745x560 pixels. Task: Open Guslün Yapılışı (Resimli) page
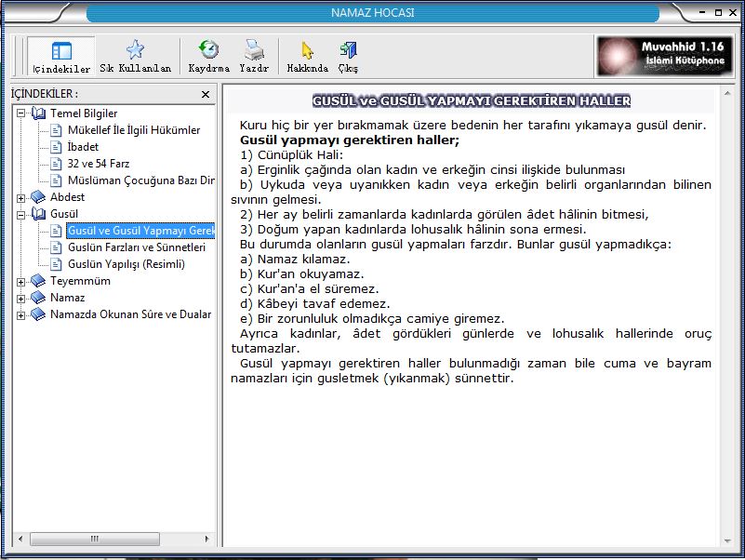(x=126, y=264)
